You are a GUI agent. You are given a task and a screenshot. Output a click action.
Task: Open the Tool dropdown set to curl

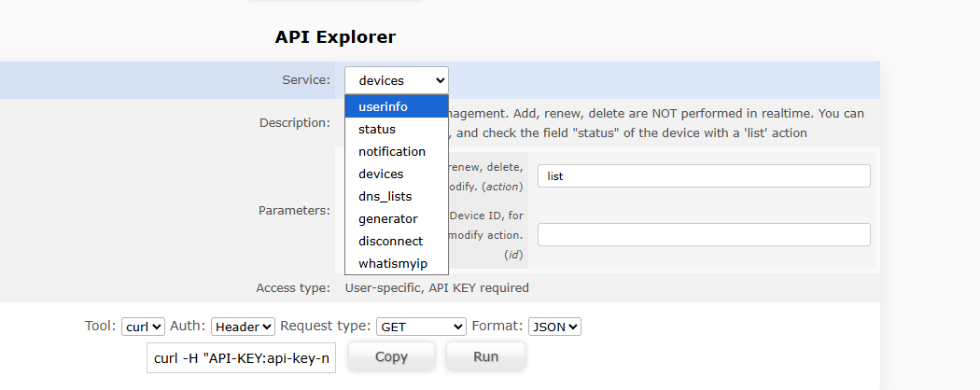(x=144, y=327)
